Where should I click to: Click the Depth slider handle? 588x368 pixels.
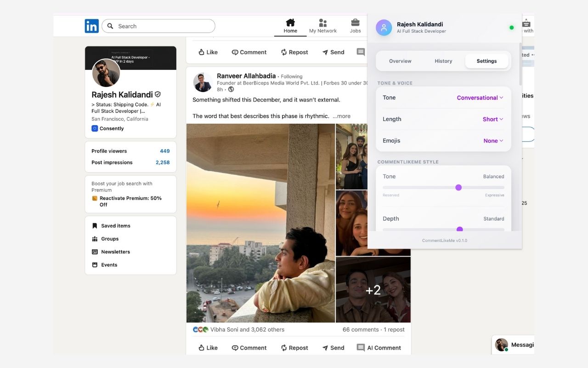click(x=459, y=229)
